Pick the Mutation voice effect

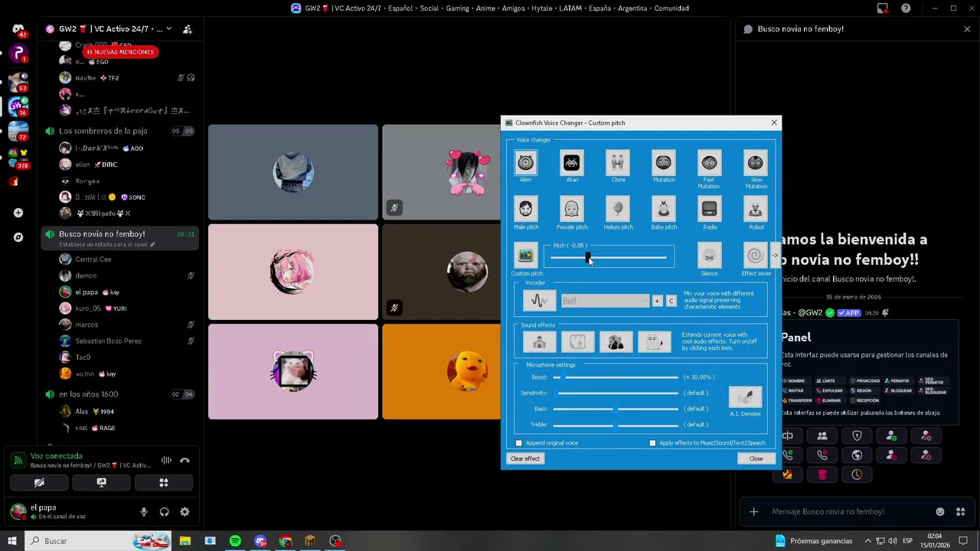pos(664,162)
